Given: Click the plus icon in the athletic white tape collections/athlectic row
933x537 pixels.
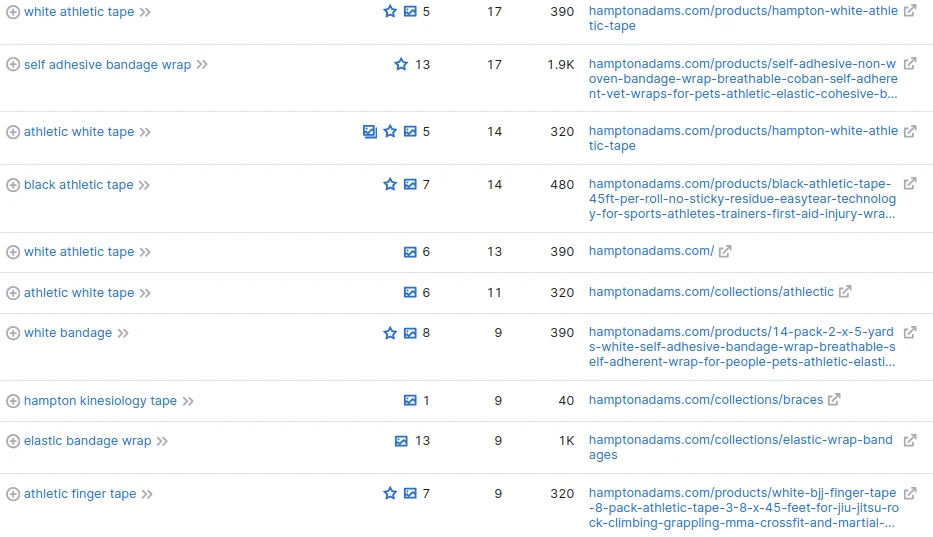Looking at the screenshot, I should click(12, 292).
